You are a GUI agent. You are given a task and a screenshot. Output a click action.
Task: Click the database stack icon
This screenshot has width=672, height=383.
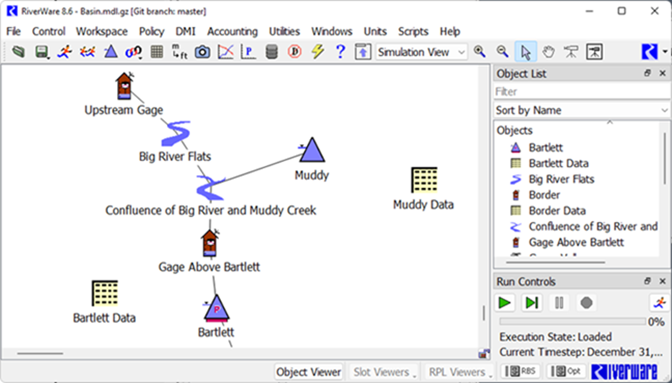click(272, 52)
